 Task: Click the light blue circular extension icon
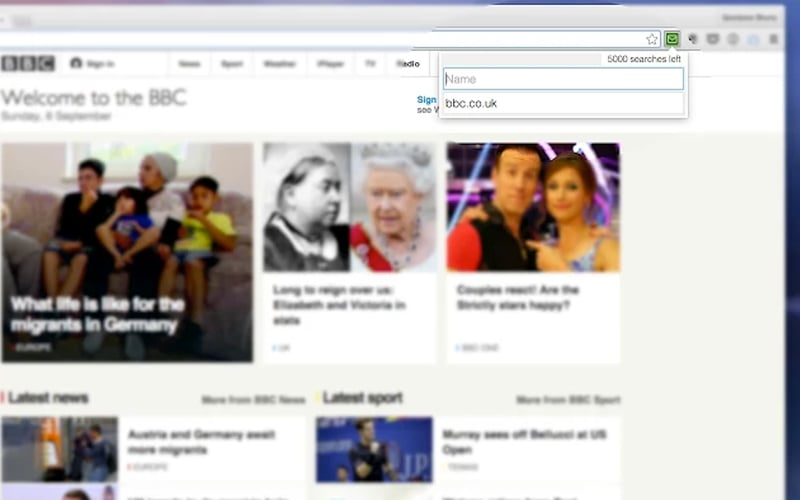(x=754, y=39)
